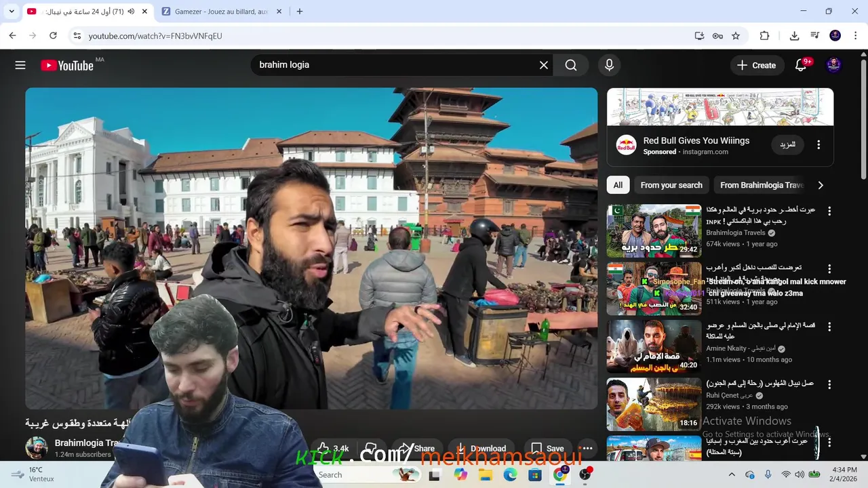Screen dimensions: 868x488
Task: Clear the search text with the X
Action: click(544, 65)
